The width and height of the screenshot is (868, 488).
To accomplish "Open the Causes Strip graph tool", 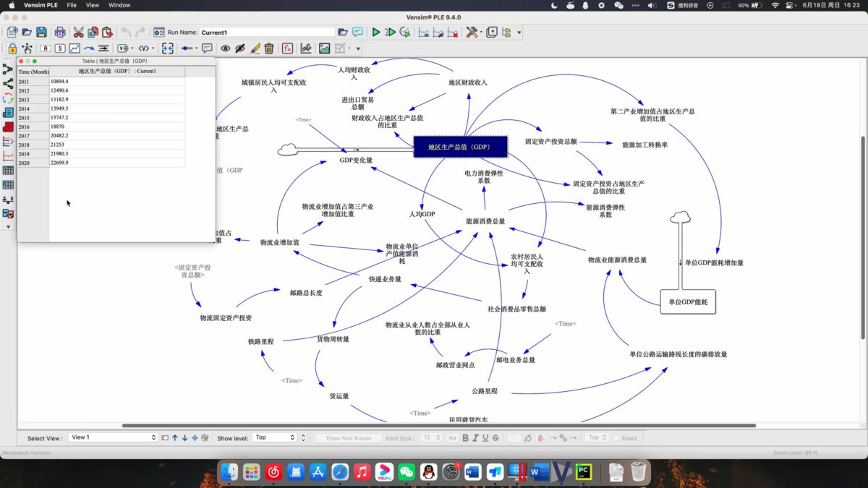I will coord(8,142).
